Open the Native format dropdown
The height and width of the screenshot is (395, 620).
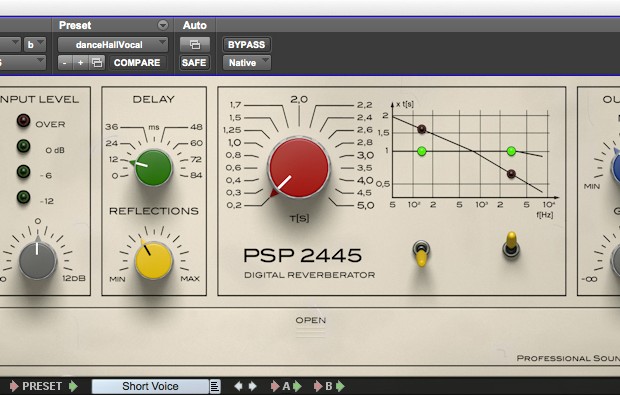coord(247,63)
